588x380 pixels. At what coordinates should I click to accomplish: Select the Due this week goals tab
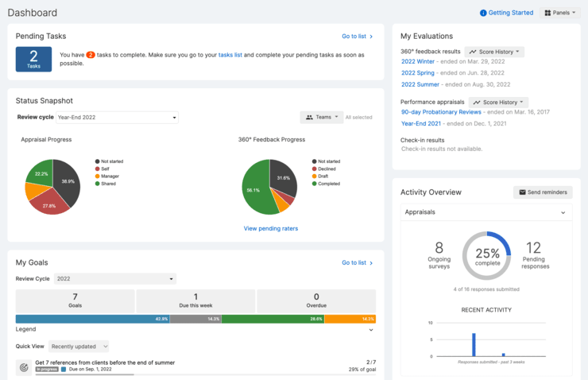click(195, 301)
